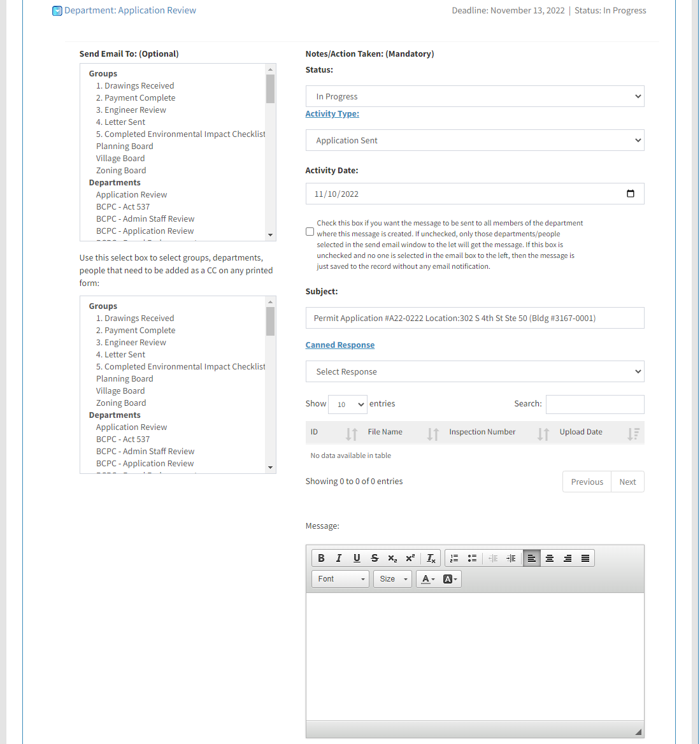Click the Previous pagination button
The width and height of the screenshot is (700, 744).
pyautogui.click(x=587, y=482)
